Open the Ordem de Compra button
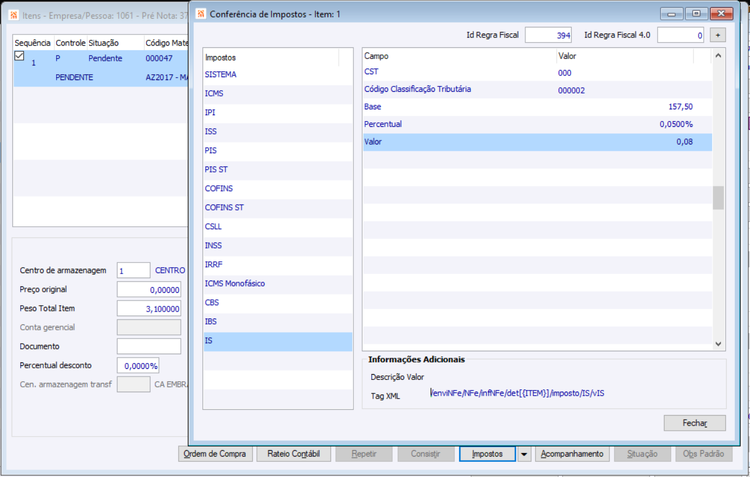This screenshot has width=750, height=477. pos(215,454)
